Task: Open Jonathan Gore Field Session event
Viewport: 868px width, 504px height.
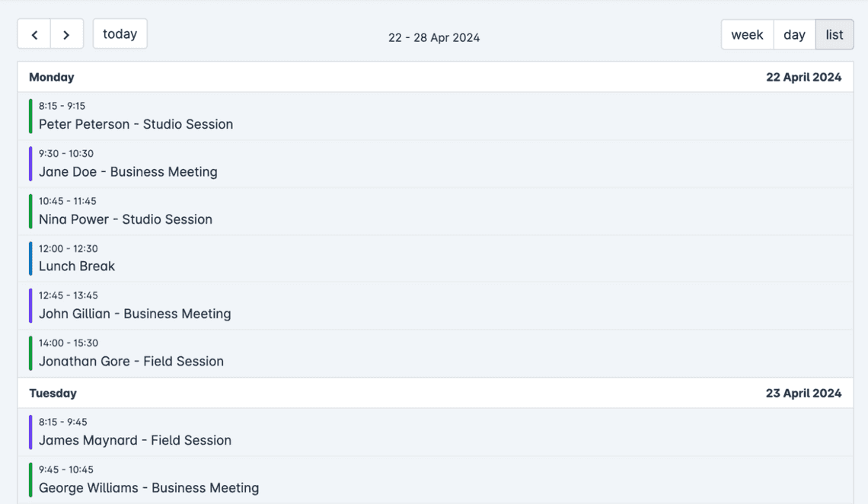Action: click(435, 353)
